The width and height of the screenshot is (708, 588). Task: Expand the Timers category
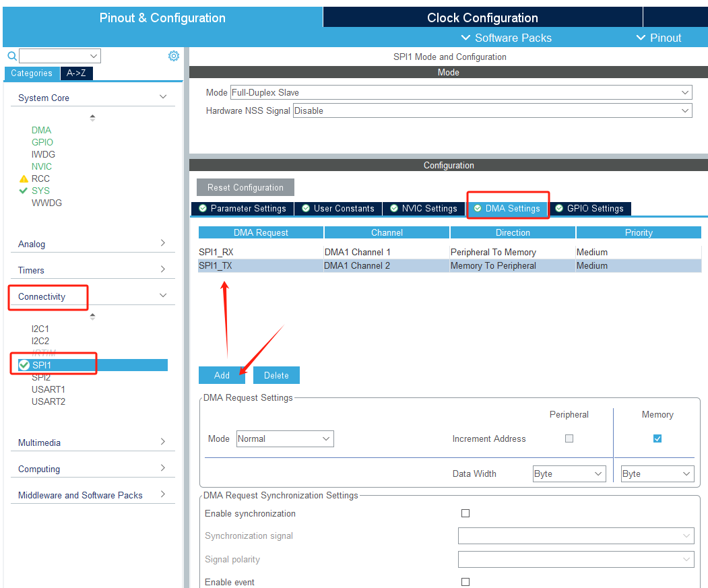tap(163, 269)
